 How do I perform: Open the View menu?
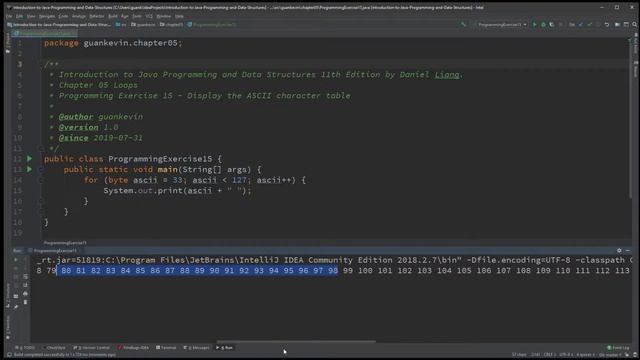(x=31, y=16)
